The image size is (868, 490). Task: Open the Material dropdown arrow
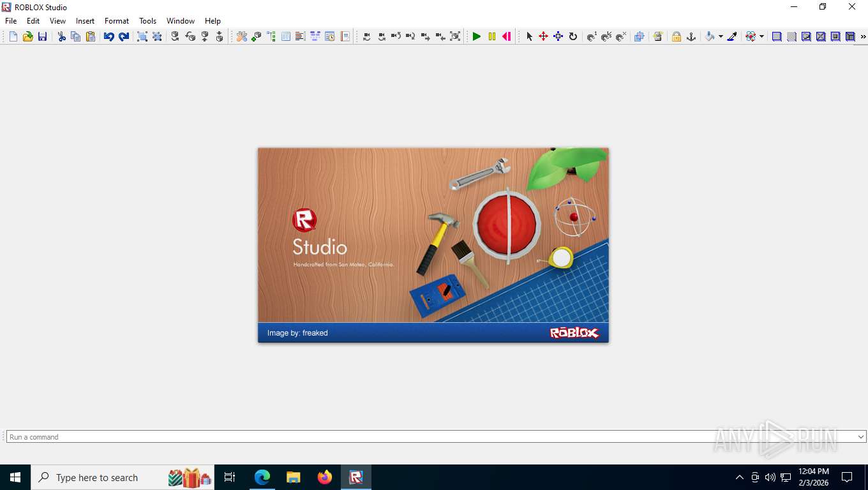(761, 36)
